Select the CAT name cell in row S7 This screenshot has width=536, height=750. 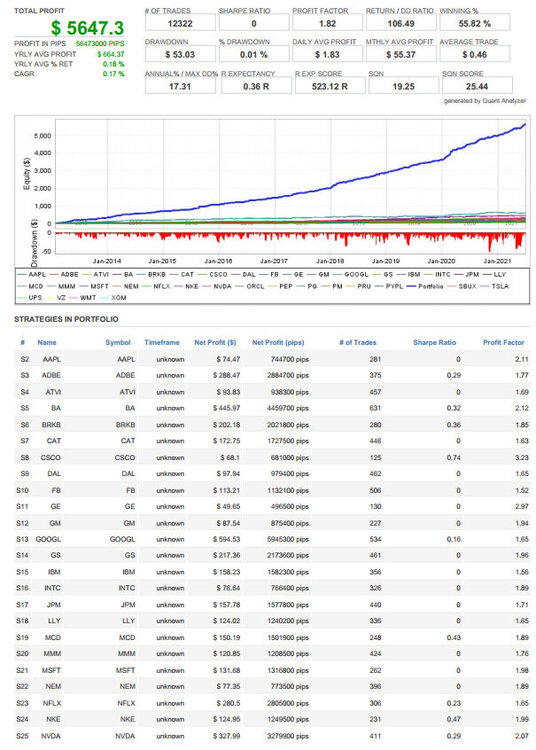(x=54, y=441)
